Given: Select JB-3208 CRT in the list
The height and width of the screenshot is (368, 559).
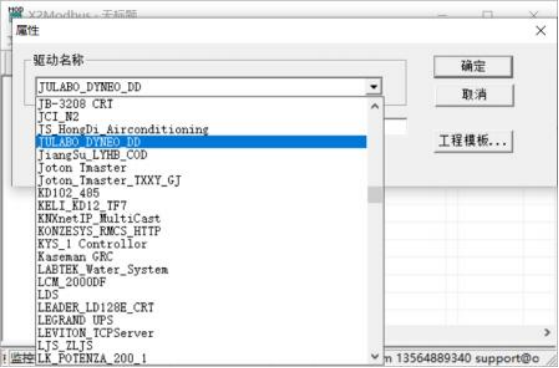Looking at the screenshot, I should [x=201, y=104].
